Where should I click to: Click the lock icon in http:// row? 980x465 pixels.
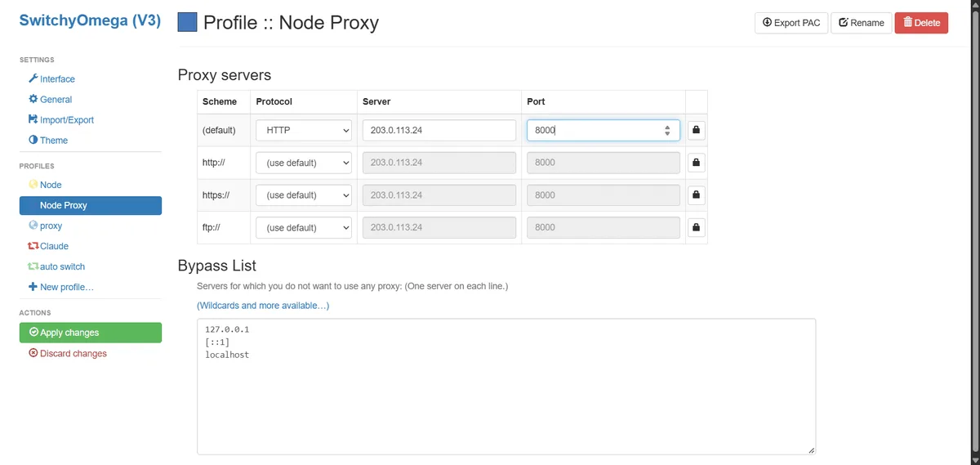tap(696, 163)
